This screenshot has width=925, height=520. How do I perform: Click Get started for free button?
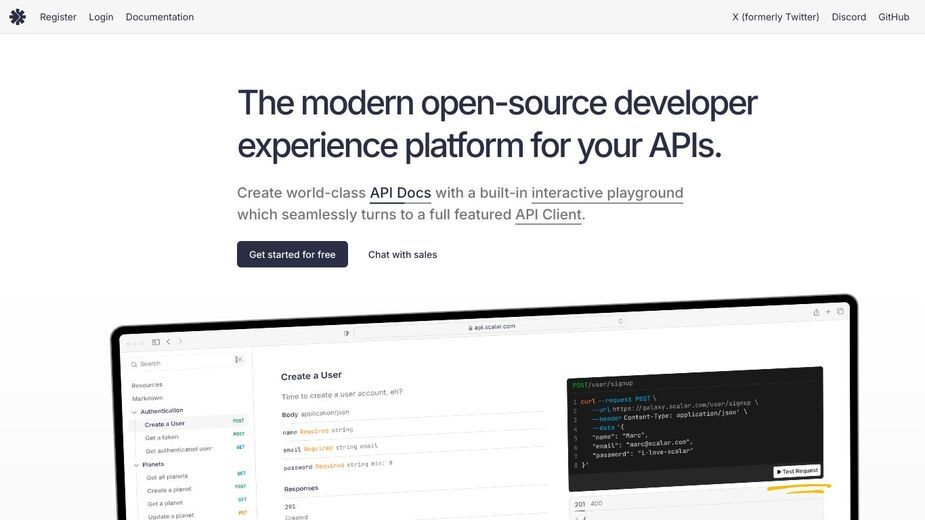[292, 254]
